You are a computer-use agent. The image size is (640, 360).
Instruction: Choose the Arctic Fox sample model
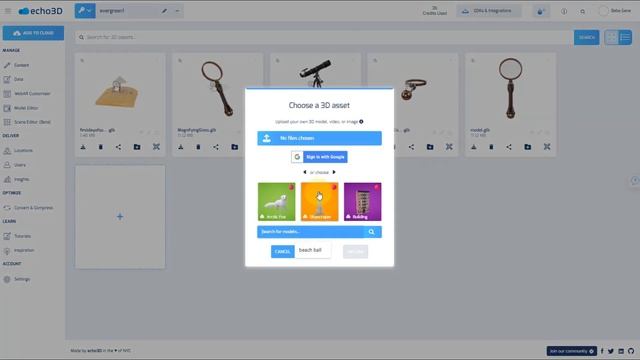pyautogui.click(x=276, y=202)
